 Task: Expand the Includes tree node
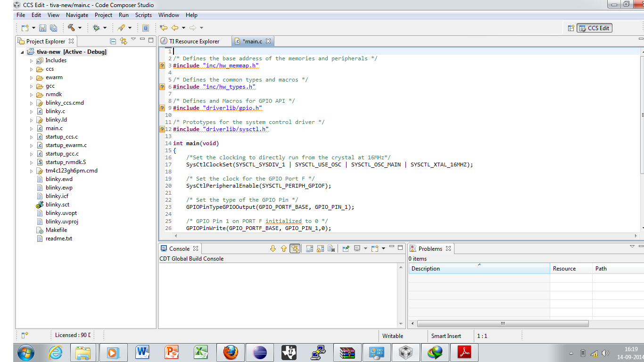tap(32, 60)
